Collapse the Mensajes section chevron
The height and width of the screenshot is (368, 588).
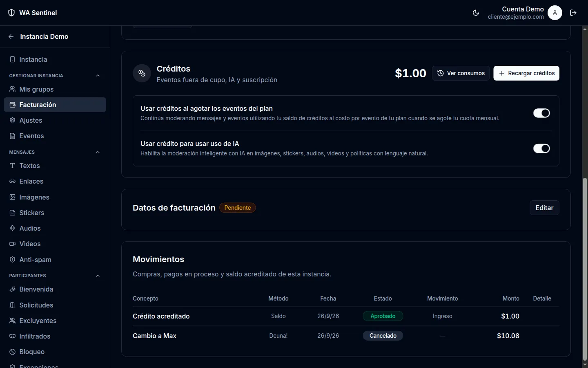(98, 152)
